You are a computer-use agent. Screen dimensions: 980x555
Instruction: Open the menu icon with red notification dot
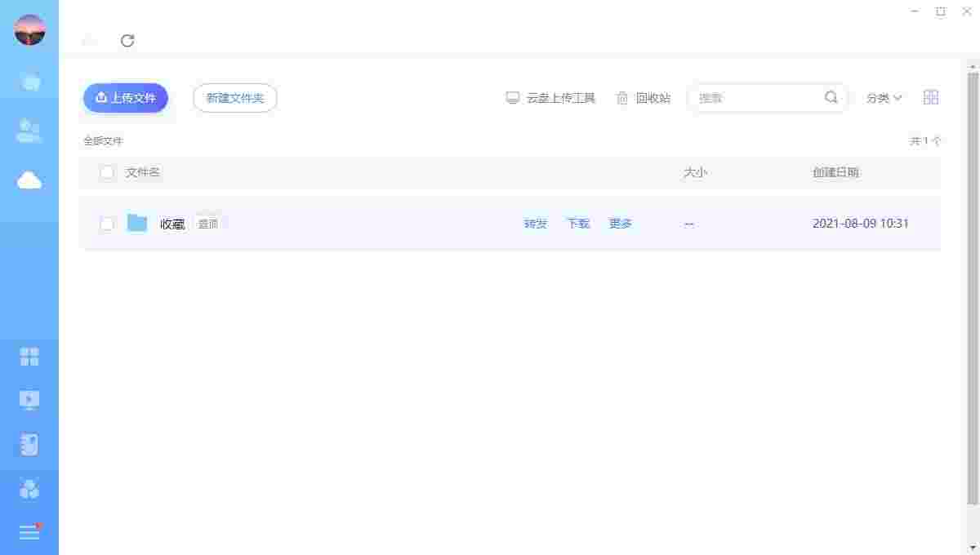tap(29, 532)
